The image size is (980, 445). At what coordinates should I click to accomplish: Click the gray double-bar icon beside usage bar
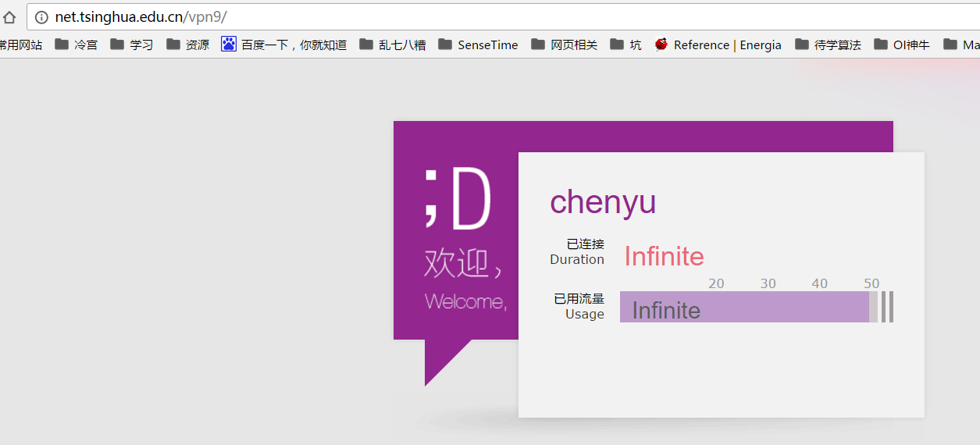pos(887,307)
